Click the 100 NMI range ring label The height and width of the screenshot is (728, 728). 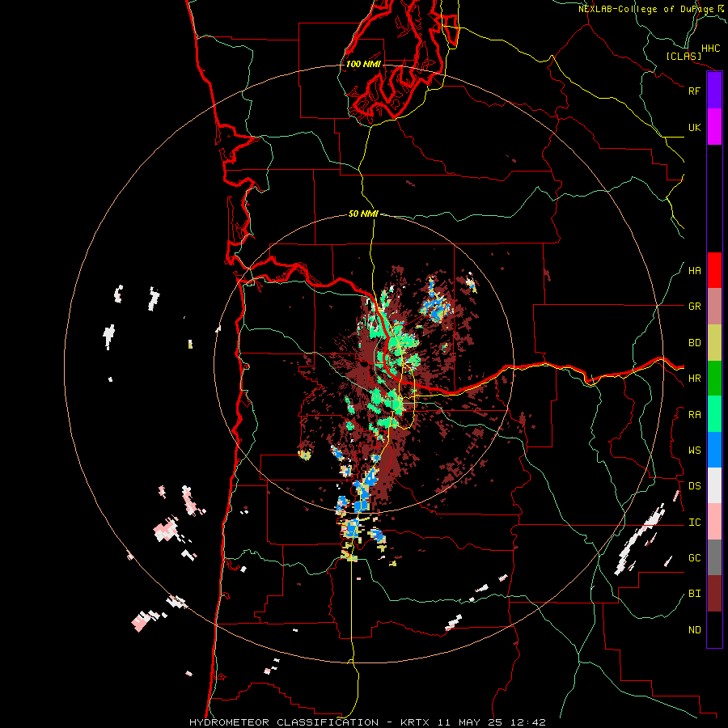coord(363,64)
